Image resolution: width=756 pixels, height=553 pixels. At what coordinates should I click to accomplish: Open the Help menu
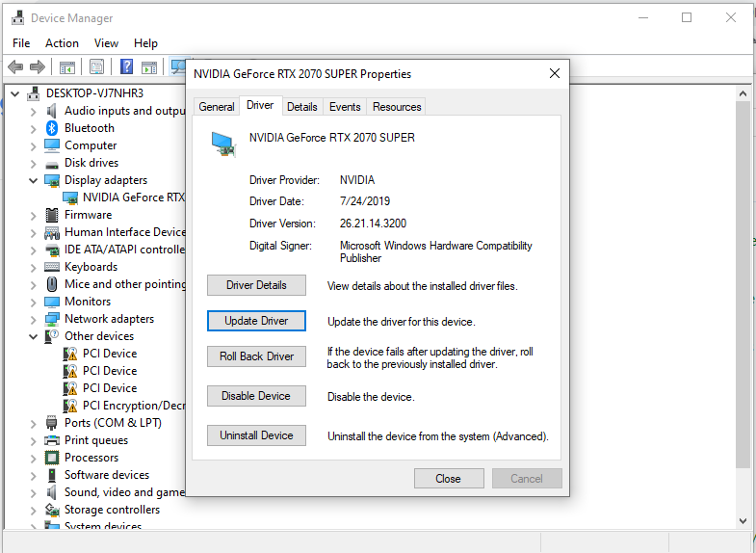(x=145, y=43)
